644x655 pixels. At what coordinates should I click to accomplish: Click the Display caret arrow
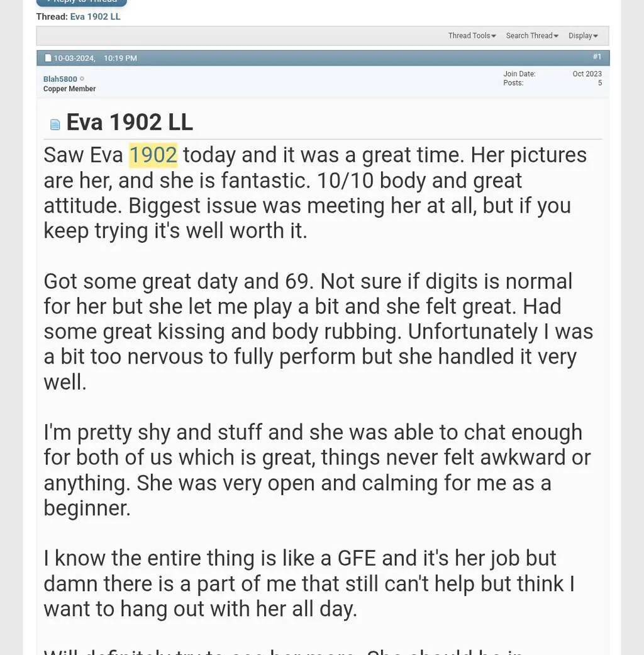tap(597, 36)
